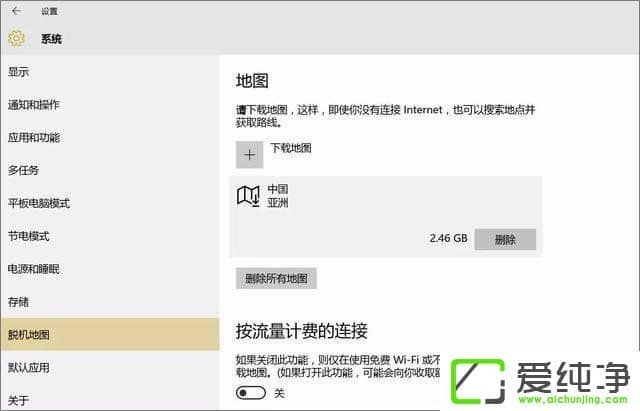This screenshot has width=640, height=411.
Task: Click the 系统 title text
Action: pos(51,39)
